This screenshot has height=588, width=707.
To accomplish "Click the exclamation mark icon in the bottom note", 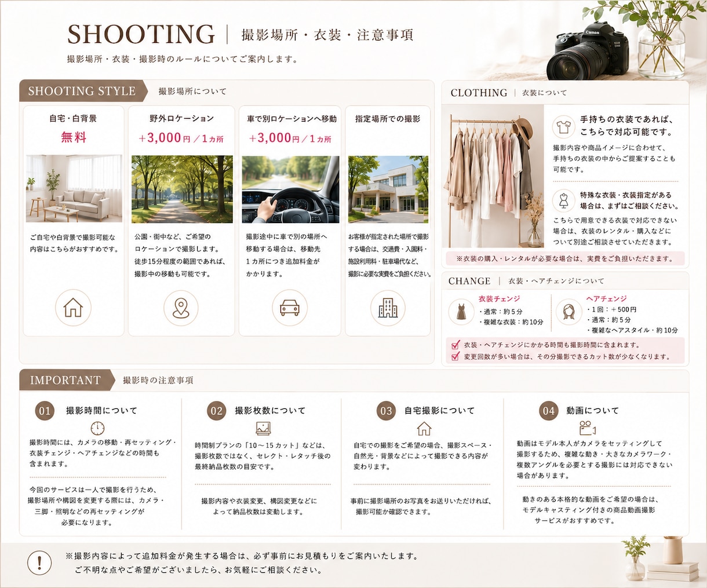I will pyautogui.click(x=39, y=562).
